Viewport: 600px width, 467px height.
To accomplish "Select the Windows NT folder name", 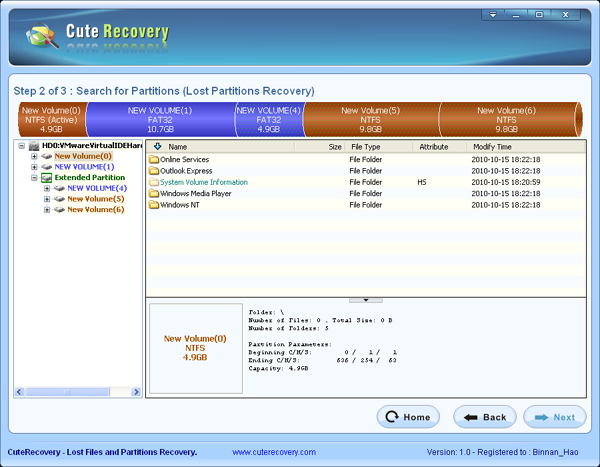I will (179, 205).
